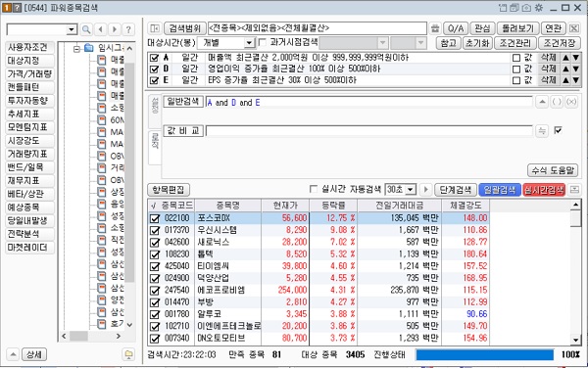The image size is (588, 368).
Task: Delete condition D with 삭제 button
Action: coord(548,69)
